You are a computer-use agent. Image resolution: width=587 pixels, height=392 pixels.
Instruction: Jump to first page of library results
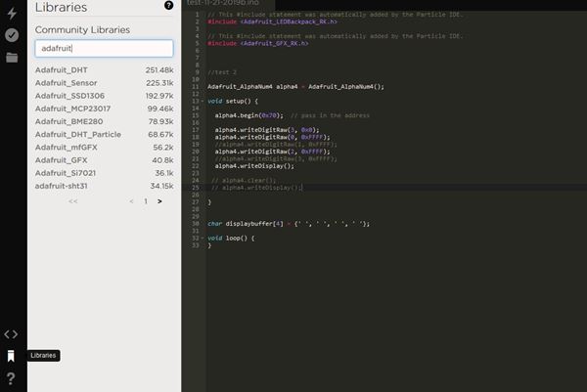click(x=73, y=201)
